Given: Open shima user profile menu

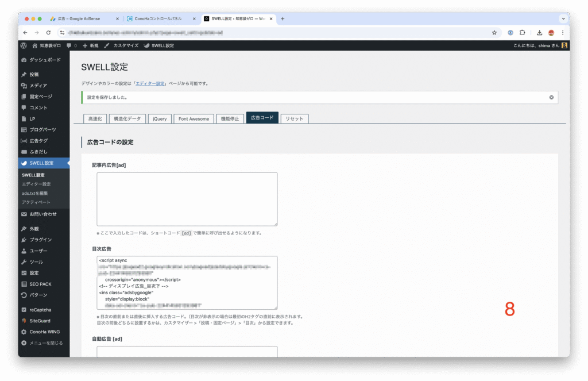Looking at the screenshot, I should [x=540, y=45].
